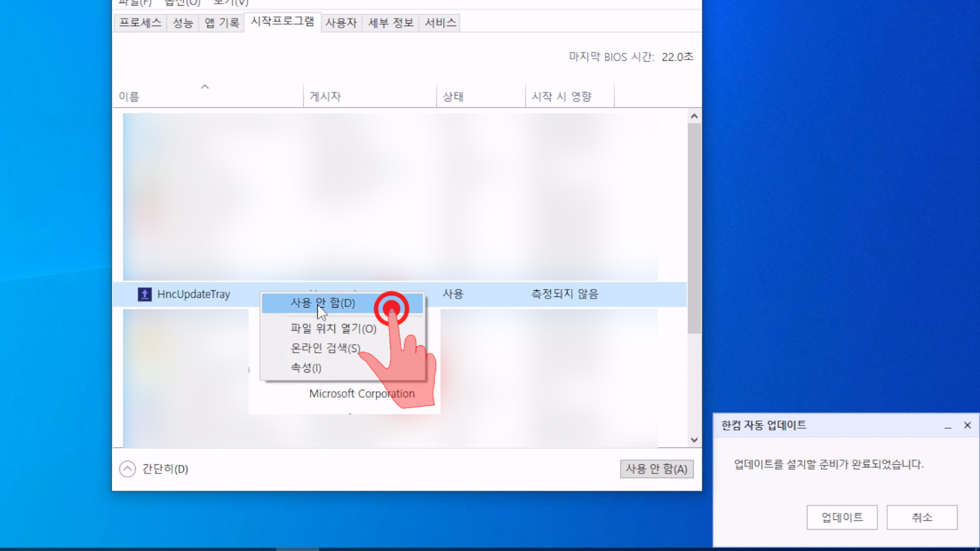980x551 pixels.
Task: Close the 한컴 자동 업데이트 popup
Action: tap(967, 425)
